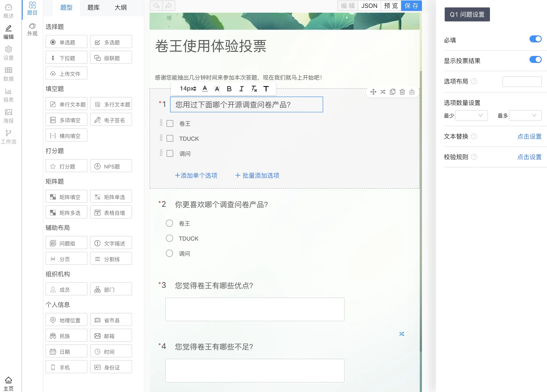Apply italic formatting in the text toolbar
This screenshot has width=547, height=392.
(241, 89)
